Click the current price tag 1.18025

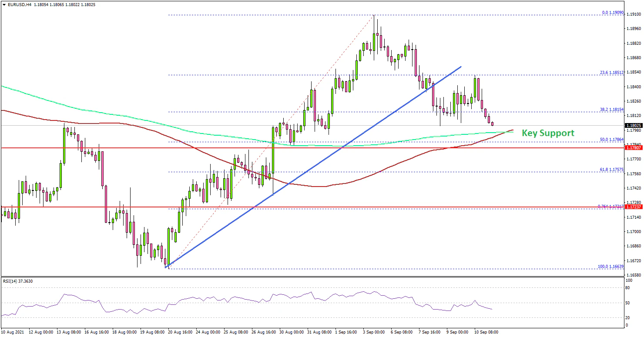(634, 126)
